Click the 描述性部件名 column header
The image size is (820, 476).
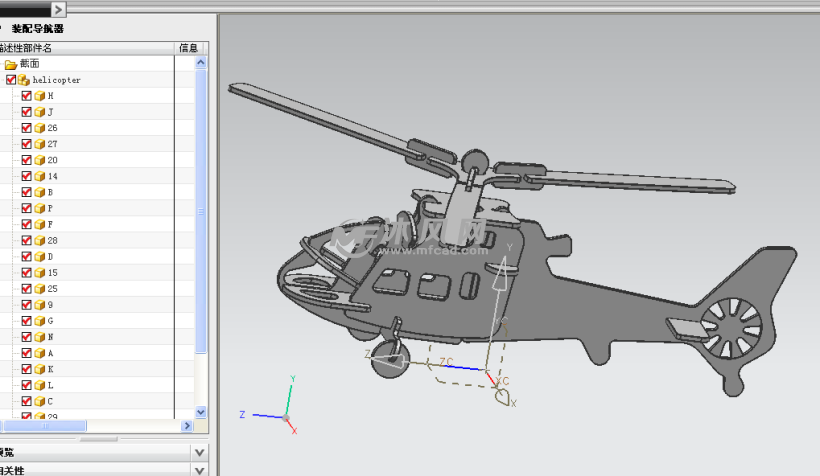coord(87,48)
